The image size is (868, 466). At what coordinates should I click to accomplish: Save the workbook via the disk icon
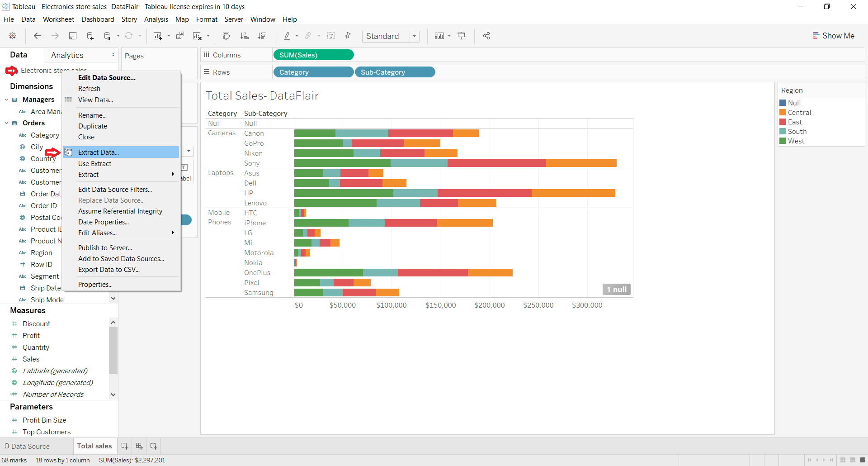click(x=72, y=36)
